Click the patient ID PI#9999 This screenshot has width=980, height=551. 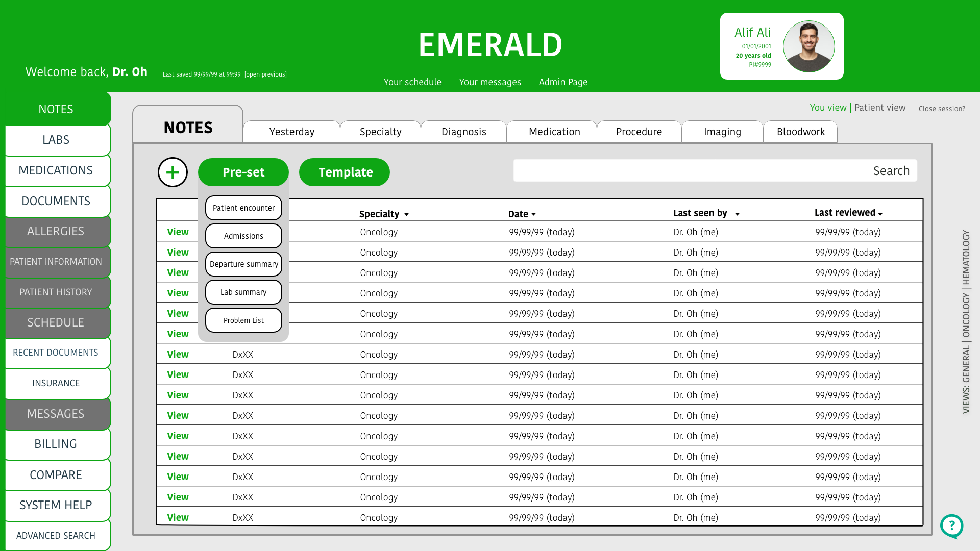(760, 65)
